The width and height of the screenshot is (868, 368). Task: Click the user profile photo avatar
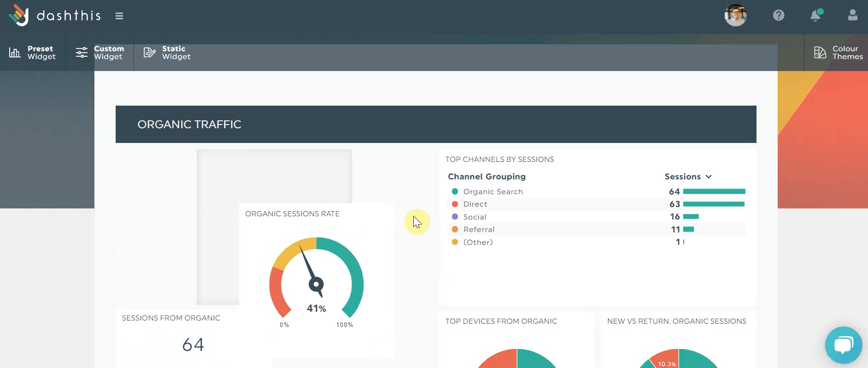click(x=735, y=15)
